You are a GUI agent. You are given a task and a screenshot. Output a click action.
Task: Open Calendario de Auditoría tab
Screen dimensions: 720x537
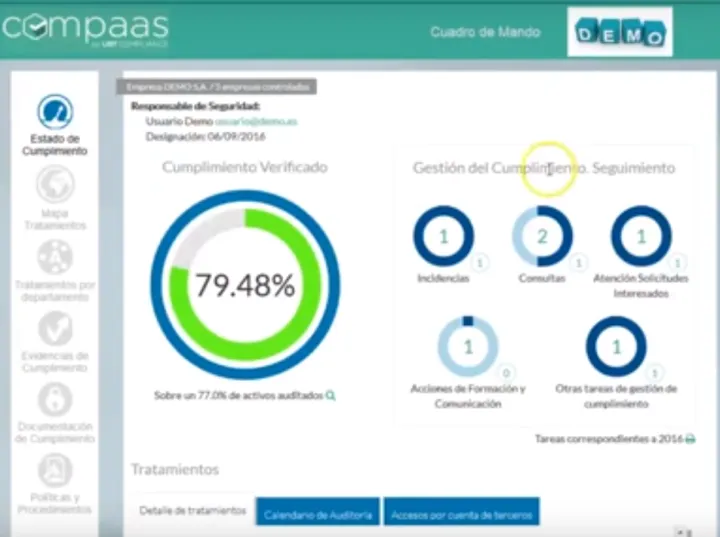point(318,515)
